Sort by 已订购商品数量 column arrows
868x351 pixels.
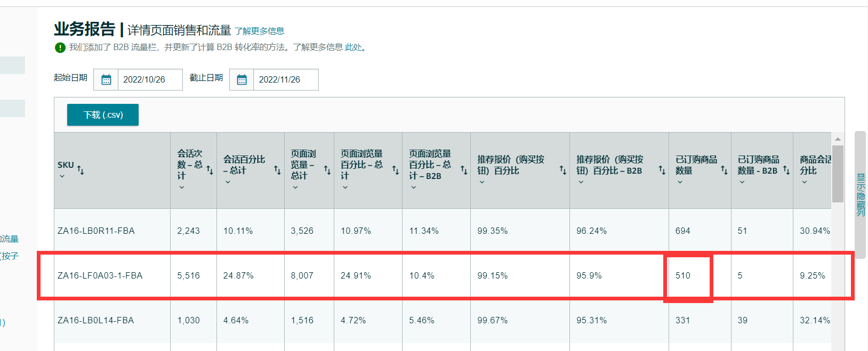click(724, 170)
